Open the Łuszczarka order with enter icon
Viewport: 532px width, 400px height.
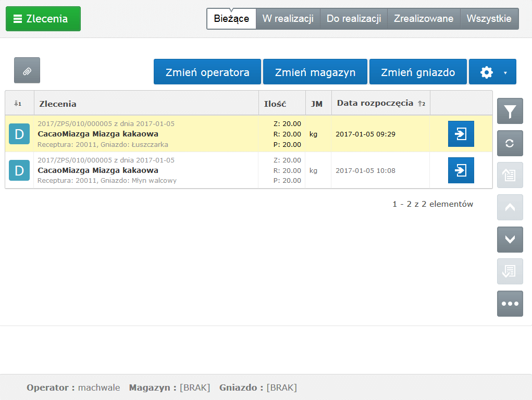click(x=461, y=134)
